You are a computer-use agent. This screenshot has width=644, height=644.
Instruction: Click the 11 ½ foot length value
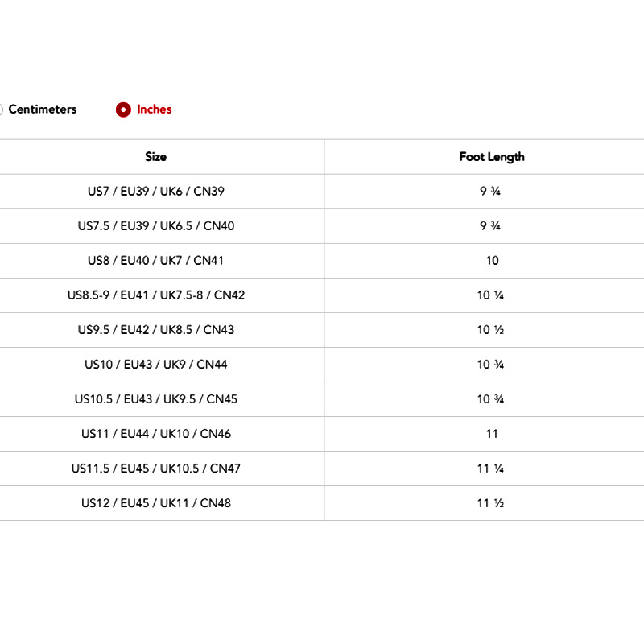[490, 503]
